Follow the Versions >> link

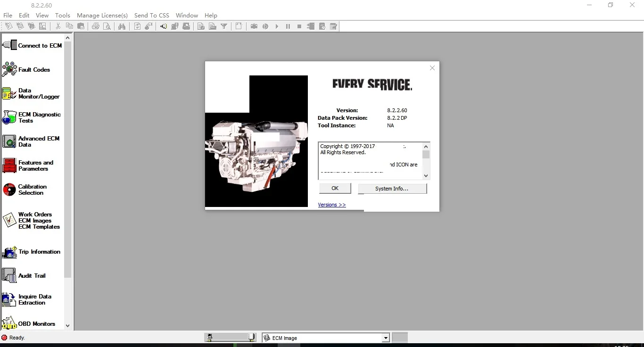tap(332, 205)
